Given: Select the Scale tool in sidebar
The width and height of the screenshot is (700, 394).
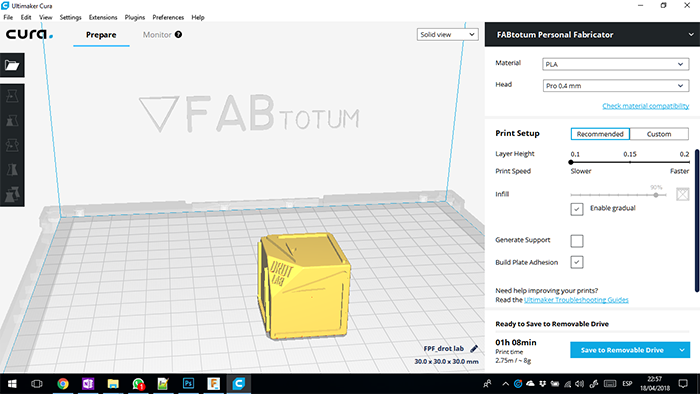Looking at the screenshot, I should [x=12, y=120].
